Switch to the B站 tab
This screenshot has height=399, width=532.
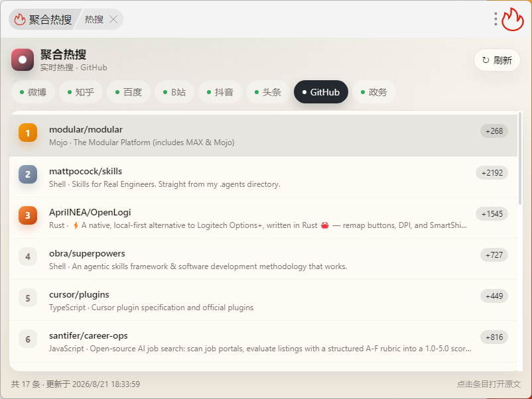coord(174,92)
